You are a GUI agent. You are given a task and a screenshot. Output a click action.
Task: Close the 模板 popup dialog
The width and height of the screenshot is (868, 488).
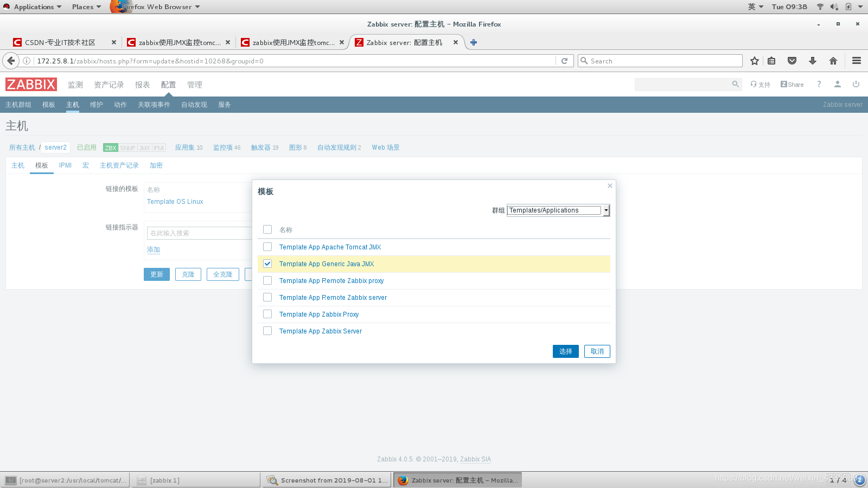click(x=610, y=185)
